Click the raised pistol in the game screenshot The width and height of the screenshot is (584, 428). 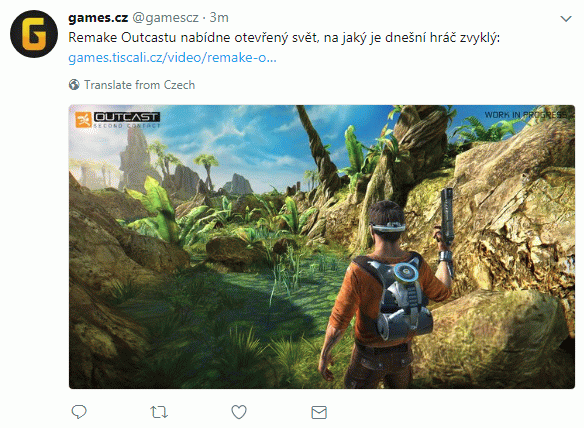[x=447, y=218]
